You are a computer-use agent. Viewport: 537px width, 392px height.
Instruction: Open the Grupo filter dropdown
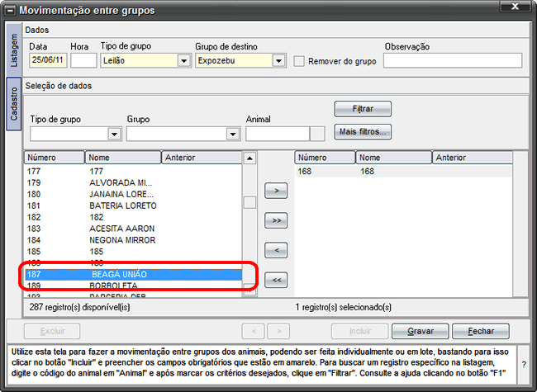point(233,135)
